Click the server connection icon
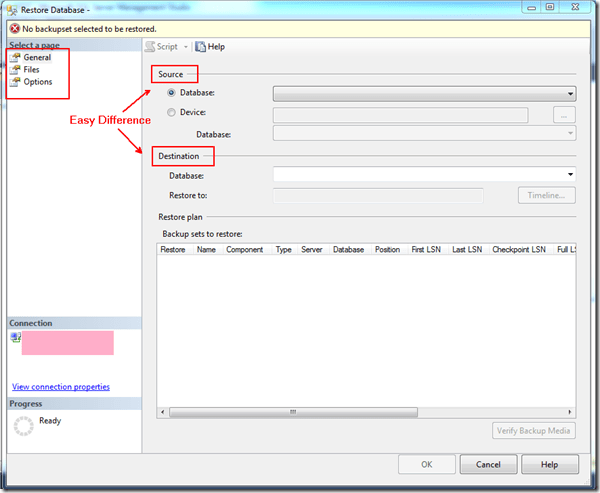This screenshot has width=600, height=493. point(15,338)
